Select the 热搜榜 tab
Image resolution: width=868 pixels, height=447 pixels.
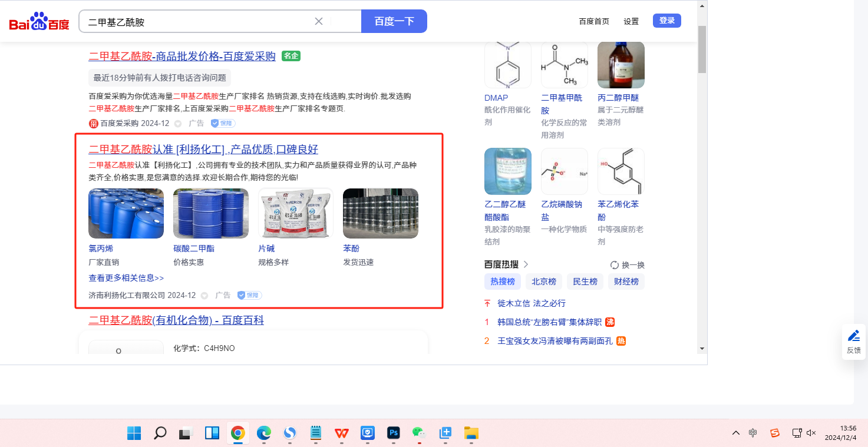[503, 282]
